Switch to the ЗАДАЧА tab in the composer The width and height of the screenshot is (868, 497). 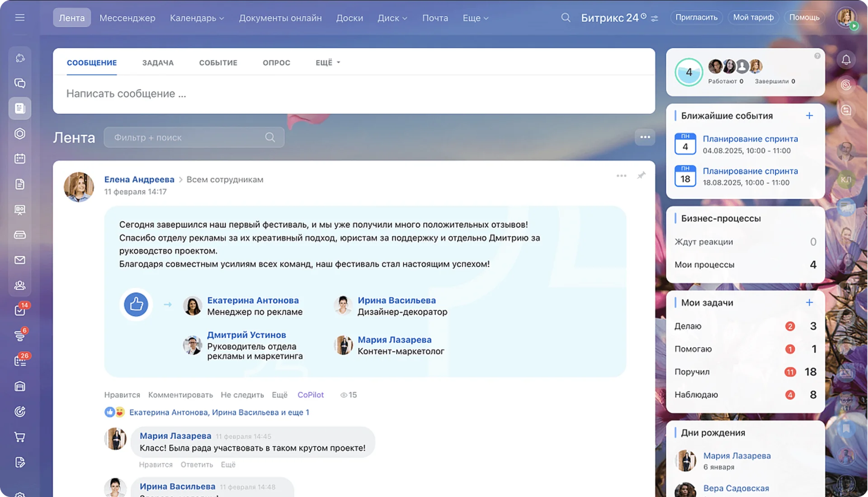pyautogui.click(x=158, y=62)
